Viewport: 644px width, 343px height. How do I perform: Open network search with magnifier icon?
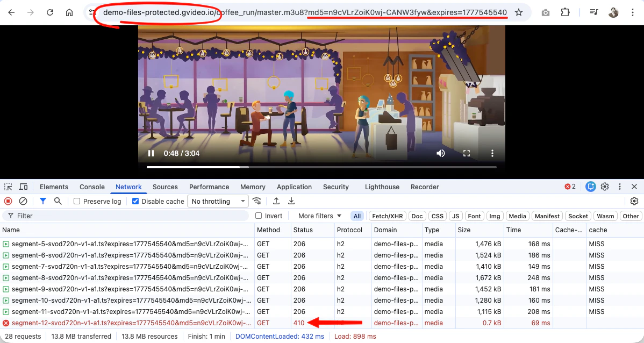58,201
